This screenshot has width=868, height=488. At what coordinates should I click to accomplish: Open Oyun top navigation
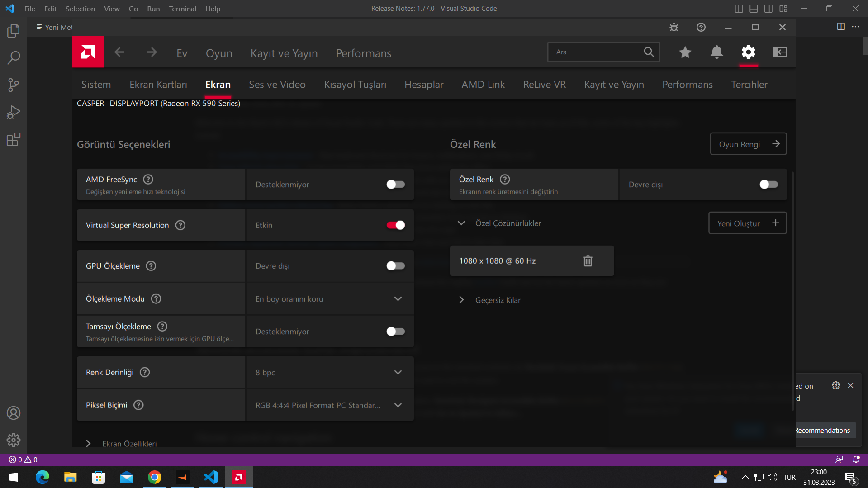point(219,53)
